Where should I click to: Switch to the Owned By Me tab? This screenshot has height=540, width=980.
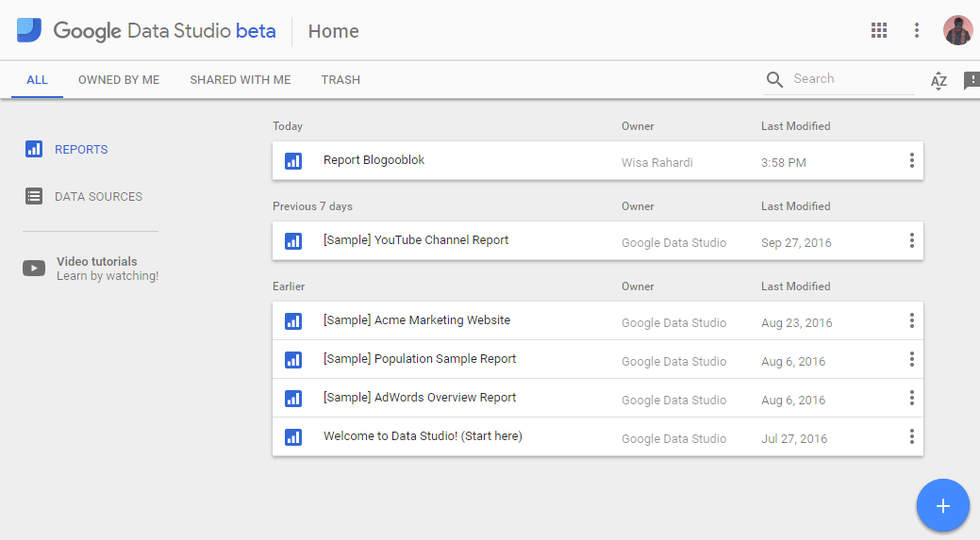point(119,80)
